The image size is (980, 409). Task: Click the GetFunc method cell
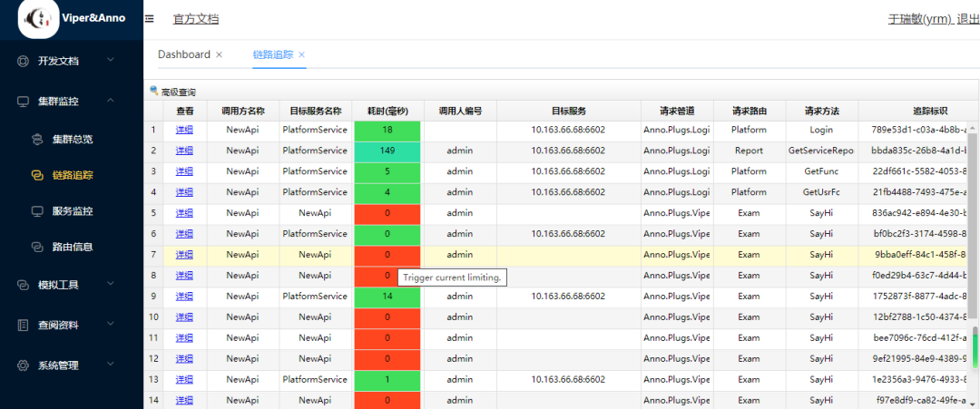click(822, 171)
